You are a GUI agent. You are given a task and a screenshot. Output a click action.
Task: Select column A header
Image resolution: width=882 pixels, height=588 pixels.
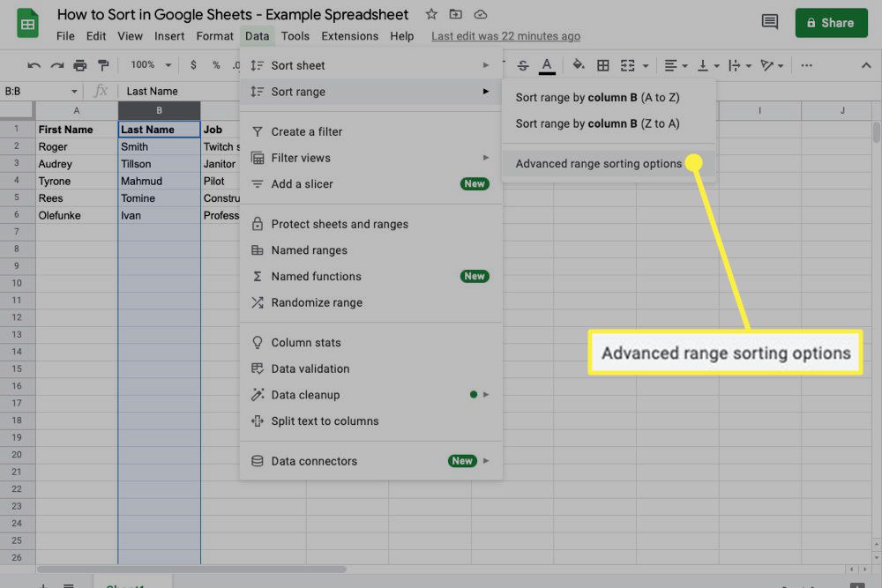[77, 111]
